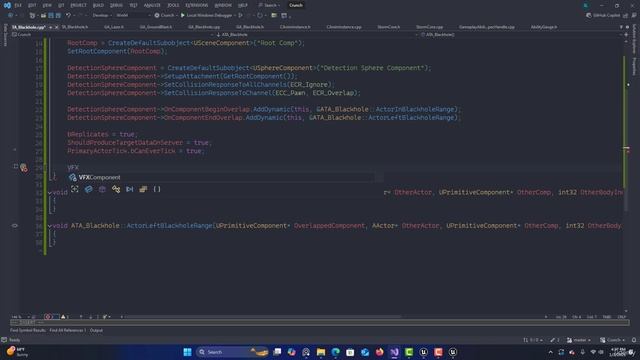
Task: Click the Windows Start button
Action: click(x=187, y=352)
